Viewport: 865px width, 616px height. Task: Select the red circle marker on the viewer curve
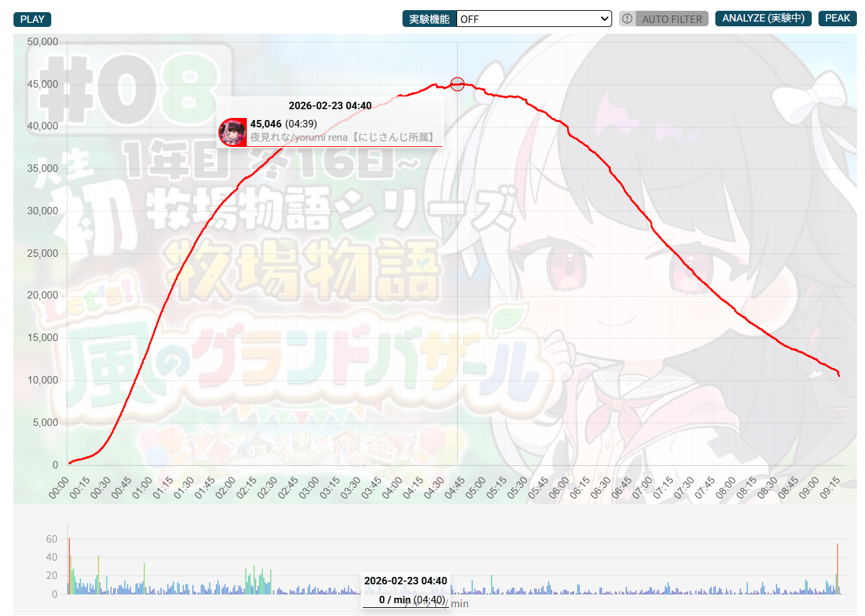457,84
